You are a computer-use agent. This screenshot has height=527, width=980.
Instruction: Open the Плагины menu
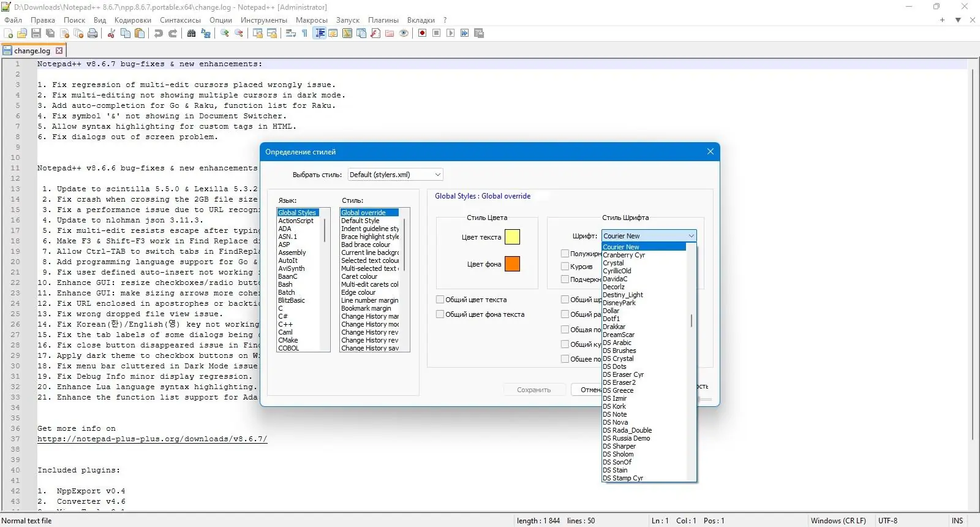pos(383,20)
